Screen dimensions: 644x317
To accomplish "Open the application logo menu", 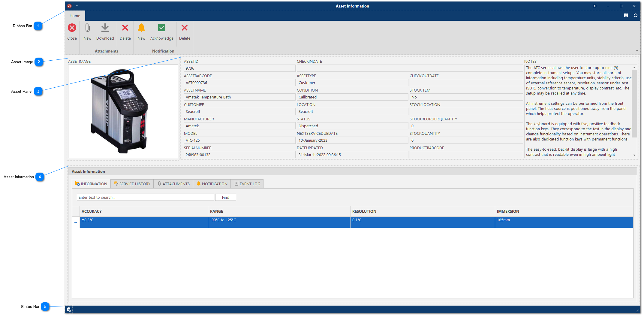I will tap(70, 6).
